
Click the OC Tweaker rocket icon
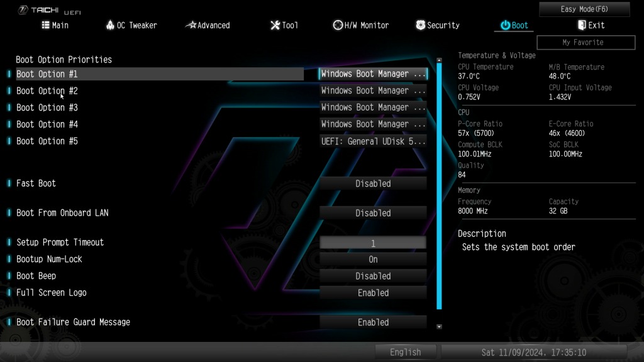(110, 25)
